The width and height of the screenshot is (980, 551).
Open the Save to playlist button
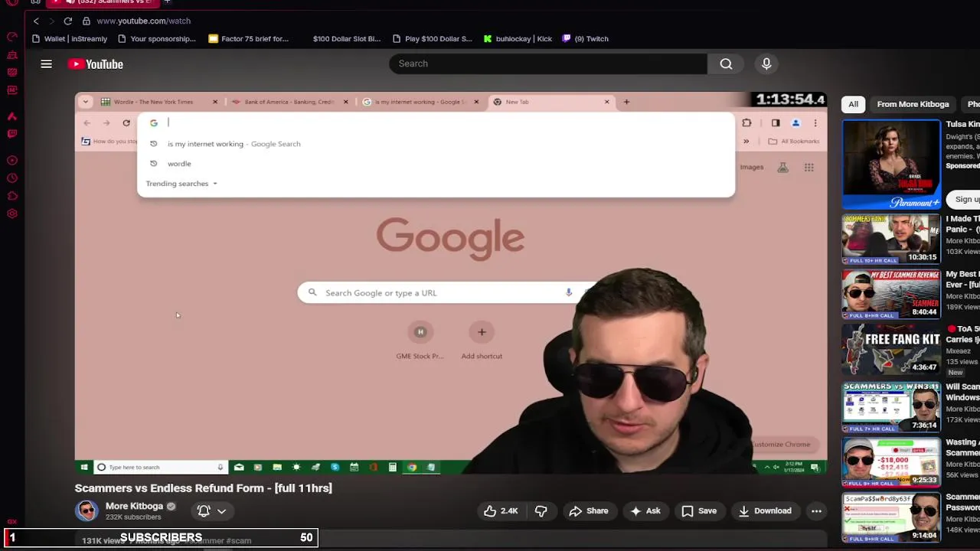[699, 511]
